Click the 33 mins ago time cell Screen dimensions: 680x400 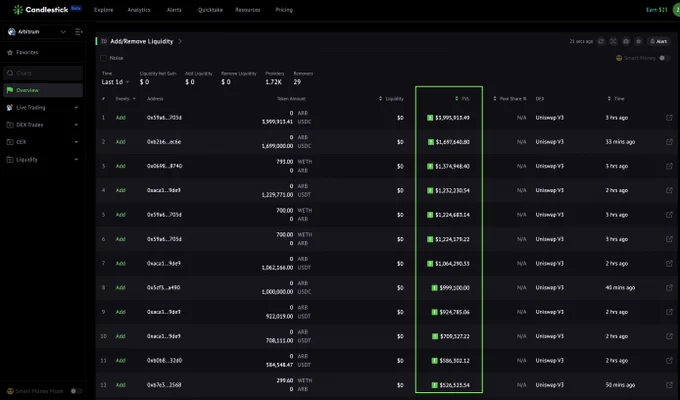620,142
